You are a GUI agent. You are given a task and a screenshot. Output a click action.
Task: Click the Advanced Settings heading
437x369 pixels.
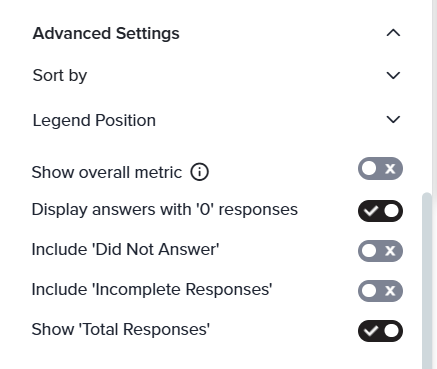click(106, 33)
